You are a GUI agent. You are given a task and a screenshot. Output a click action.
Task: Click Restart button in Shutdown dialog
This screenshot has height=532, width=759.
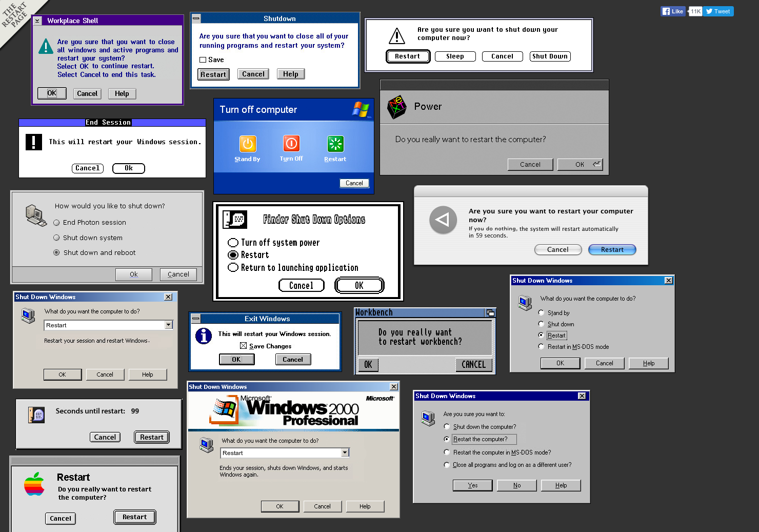coord(213,74)
